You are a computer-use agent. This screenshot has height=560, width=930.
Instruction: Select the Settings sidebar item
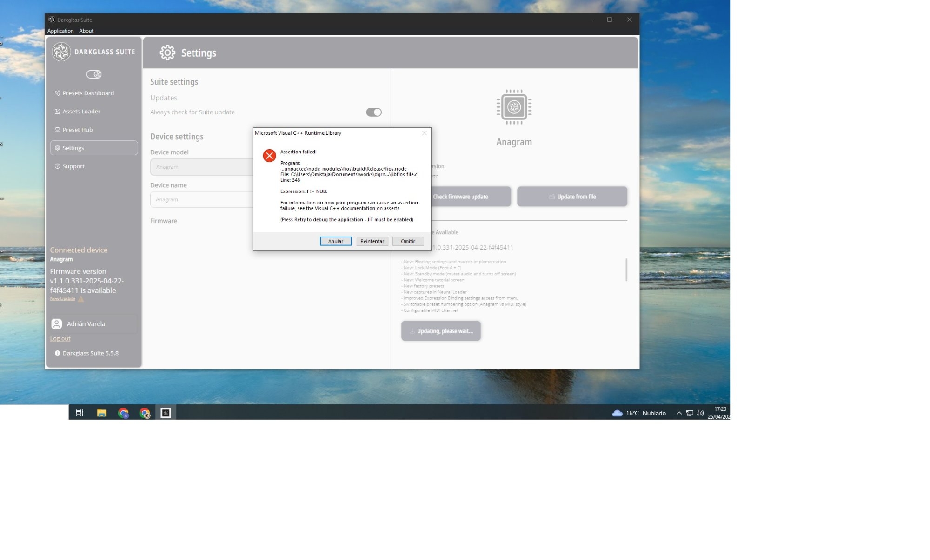(x=93, y=148)
